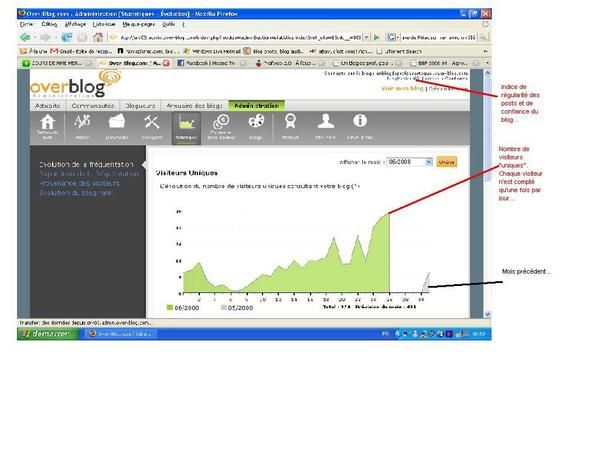Image resolution: width=600 pixels, height=450 pixels.
Task: Click the Firefox forward arrow
Action: tap(45, 37)
